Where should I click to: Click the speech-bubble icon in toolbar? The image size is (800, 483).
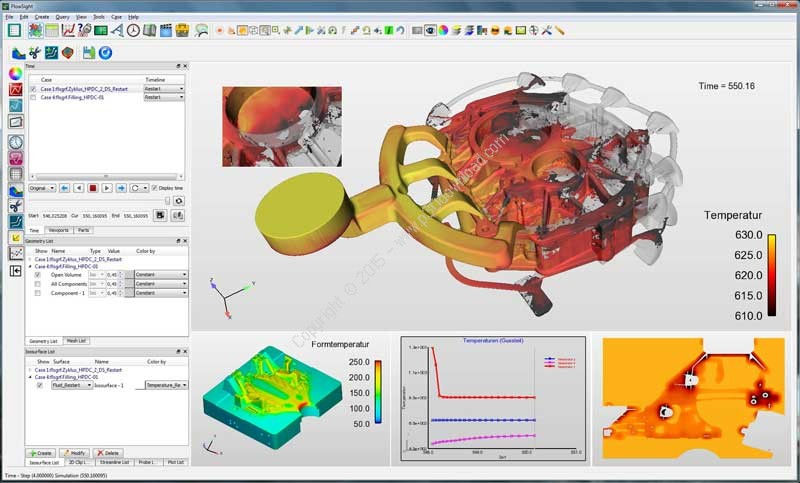(202, 31)
